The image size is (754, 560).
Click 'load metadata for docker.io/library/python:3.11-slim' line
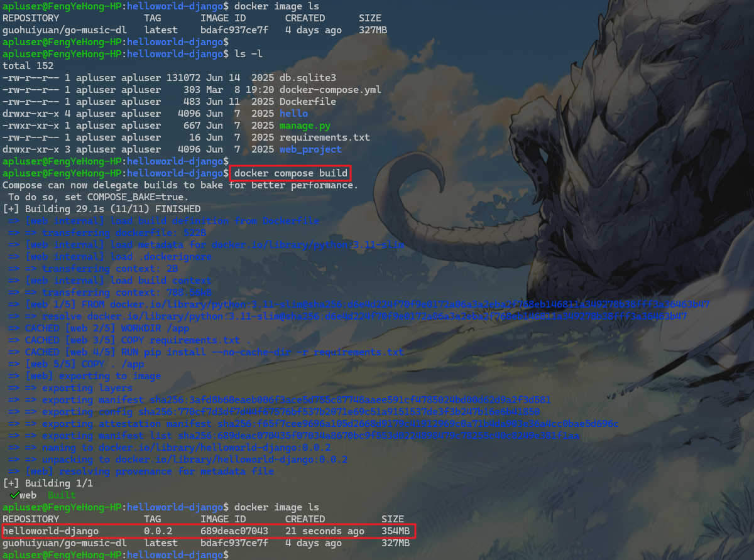pyautogui.click(x=206, y=245)
